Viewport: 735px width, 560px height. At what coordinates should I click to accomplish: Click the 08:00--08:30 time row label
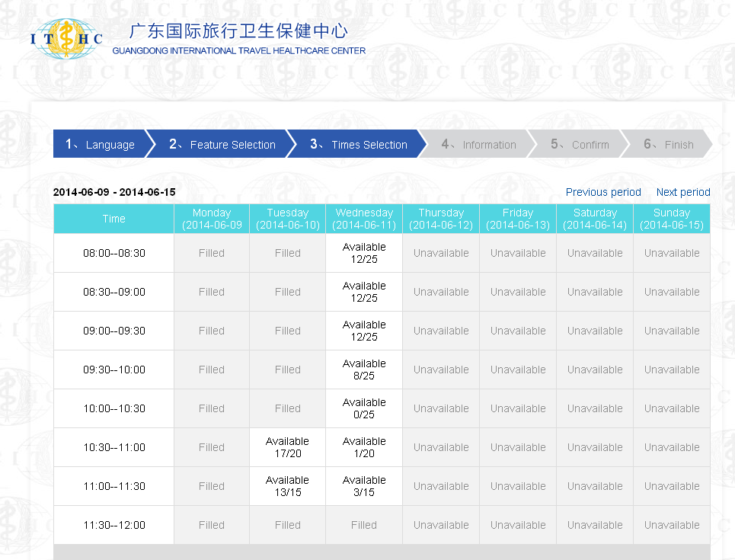click(114, 253)
